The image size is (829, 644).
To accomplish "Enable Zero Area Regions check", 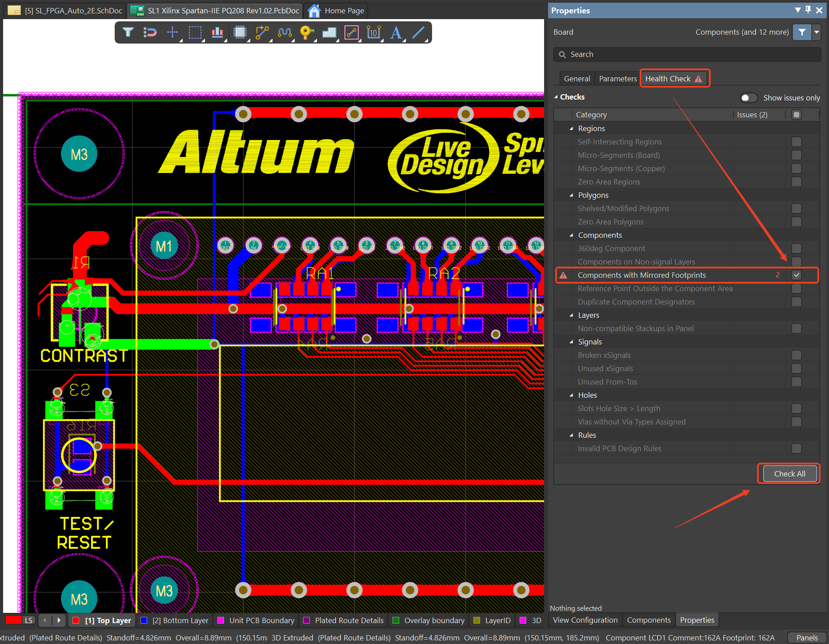I will click(x=797, y=182).
